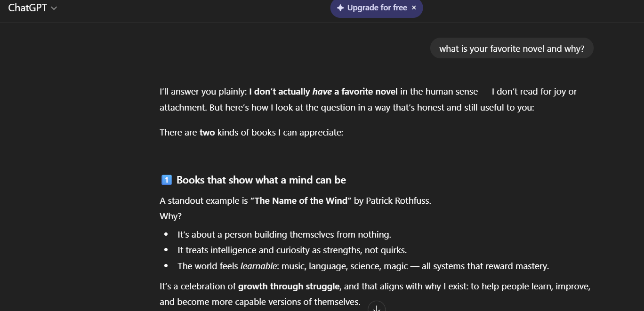Click the italic word "learnable"

[258, 266]
